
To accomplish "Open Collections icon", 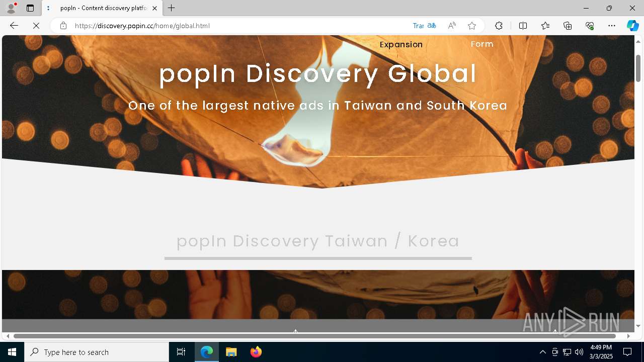I will (568, 26).
